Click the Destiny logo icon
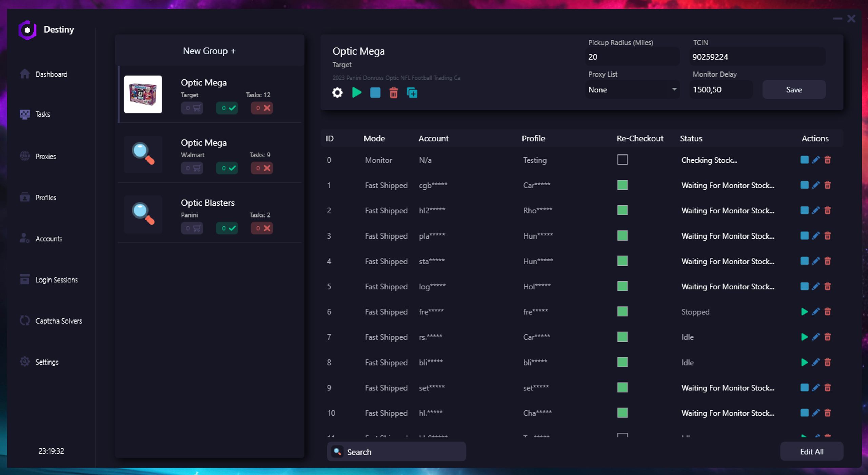The width and height of the screenshot is (868, 475). [x=27, y=30]
